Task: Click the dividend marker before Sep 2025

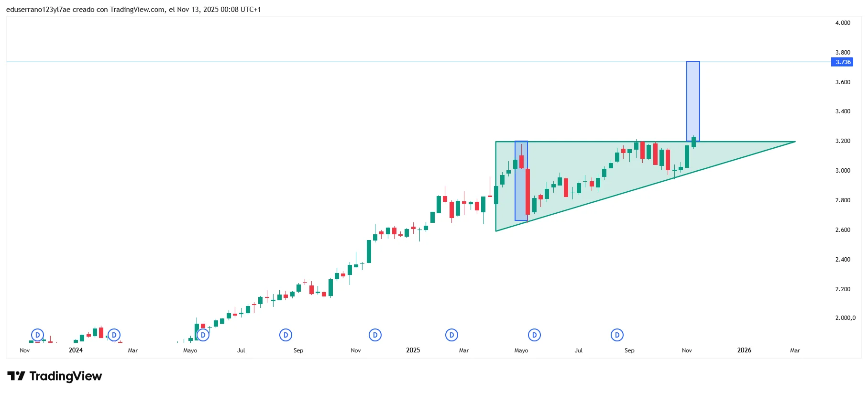Action: click(x=617, y=335)
